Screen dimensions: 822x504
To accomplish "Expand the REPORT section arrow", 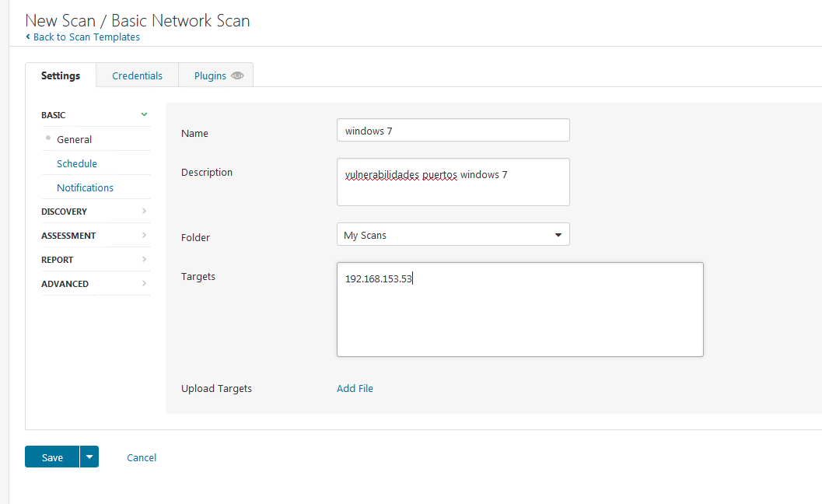I will (x=144, y=259).
